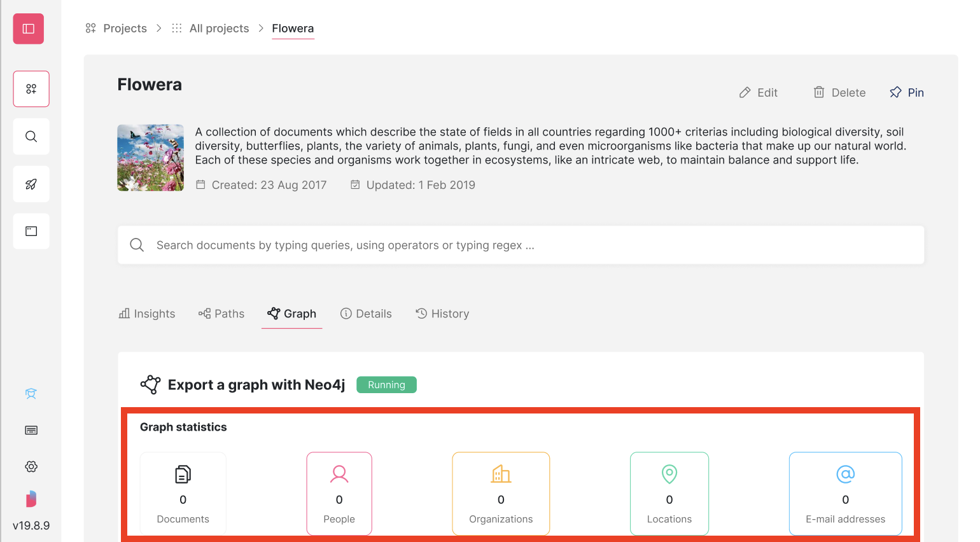Open the History tab
Viewport: 980px width, 542px height.
[442, 314]
